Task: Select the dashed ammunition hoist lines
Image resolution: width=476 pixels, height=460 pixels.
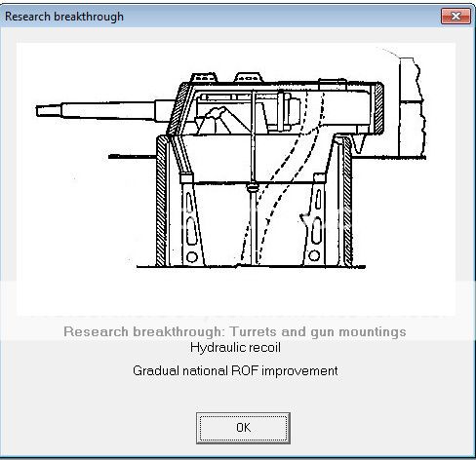Action: point(284,175)
